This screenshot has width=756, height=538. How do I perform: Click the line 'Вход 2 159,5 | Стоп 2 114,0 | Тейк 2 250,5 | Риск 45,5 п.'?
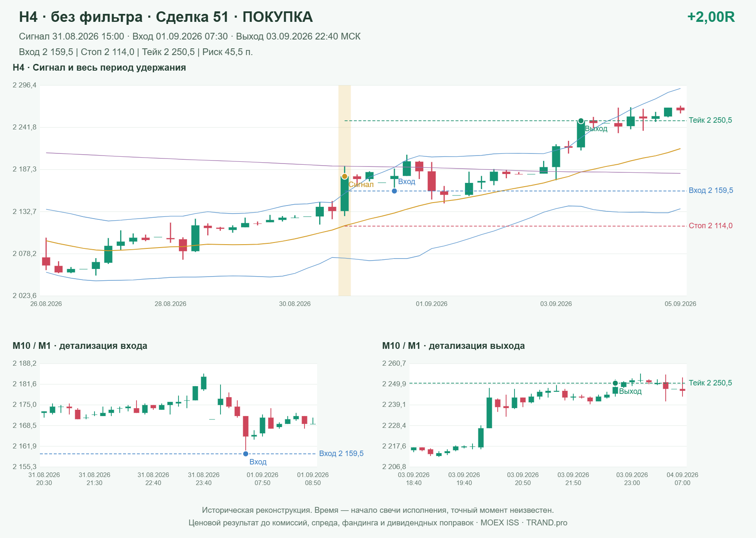(x=136, y=52)
